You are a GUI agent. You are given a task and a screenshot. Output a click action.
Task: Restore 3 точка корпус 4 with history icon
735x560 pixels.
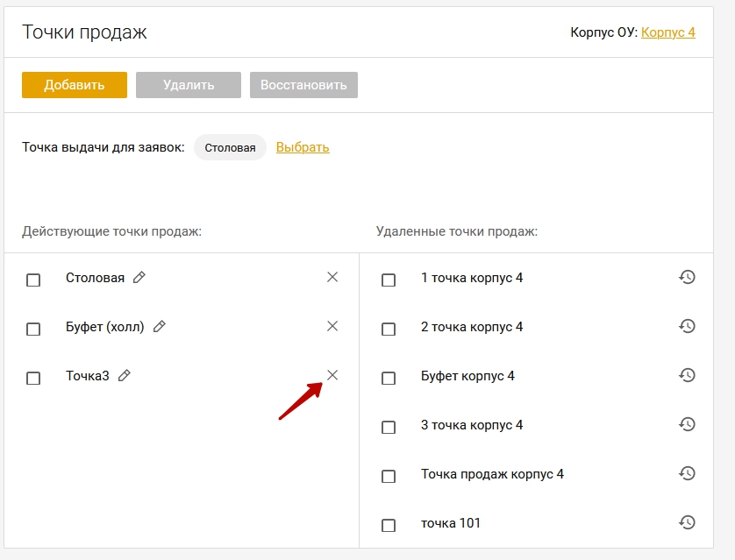(687, 424)
